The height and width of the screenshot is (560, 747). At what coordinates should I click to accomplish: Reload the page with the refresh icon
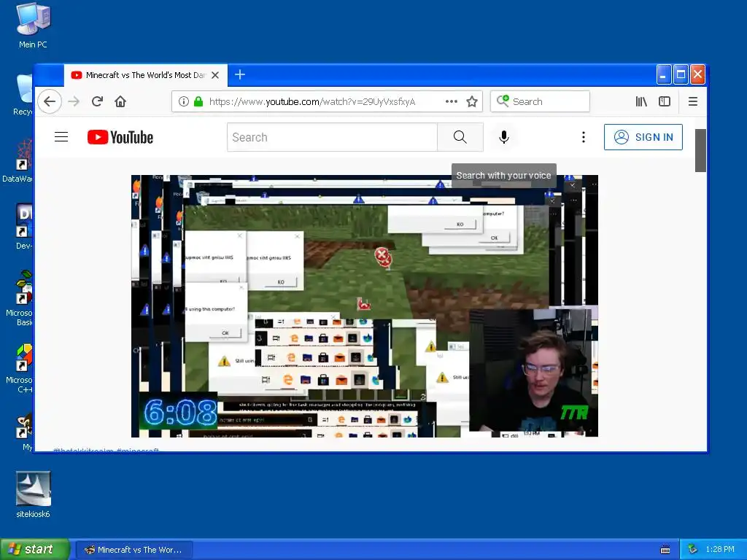97,101
